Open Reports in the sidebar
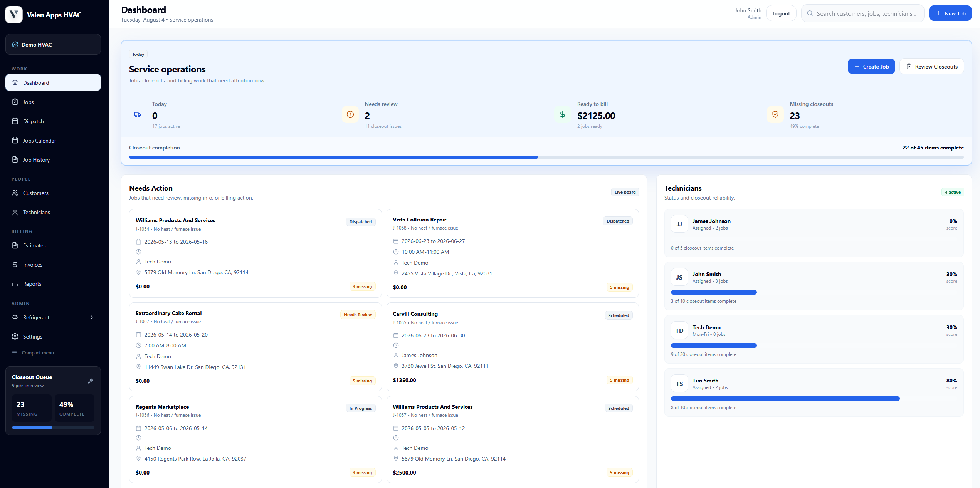Viewport: 980px width, 488px height. [x=53, y=283]
